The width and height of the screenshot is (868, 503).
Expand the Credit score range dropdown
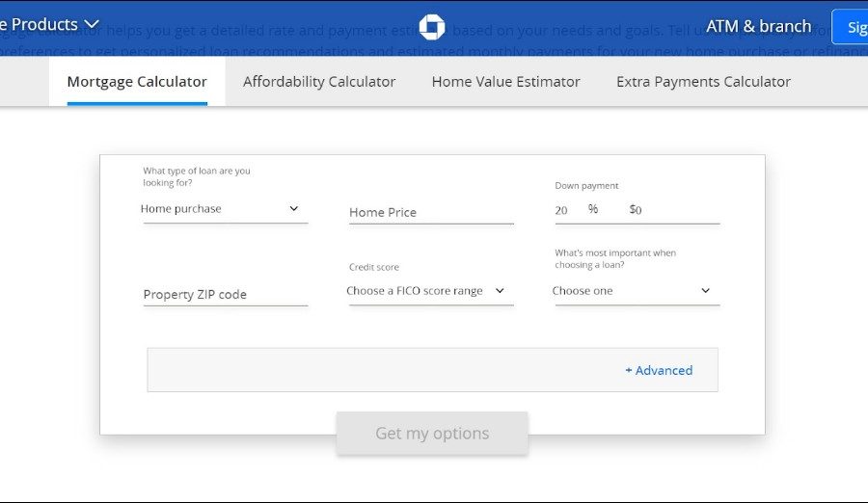click(429, 291)
